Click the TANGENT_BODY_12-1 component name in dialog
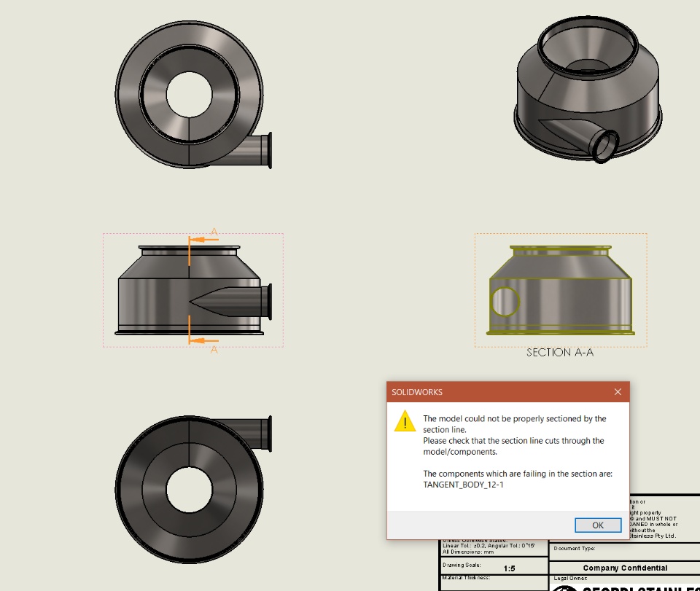This screenshot has height=591, width=700. [x=464, y=485]
